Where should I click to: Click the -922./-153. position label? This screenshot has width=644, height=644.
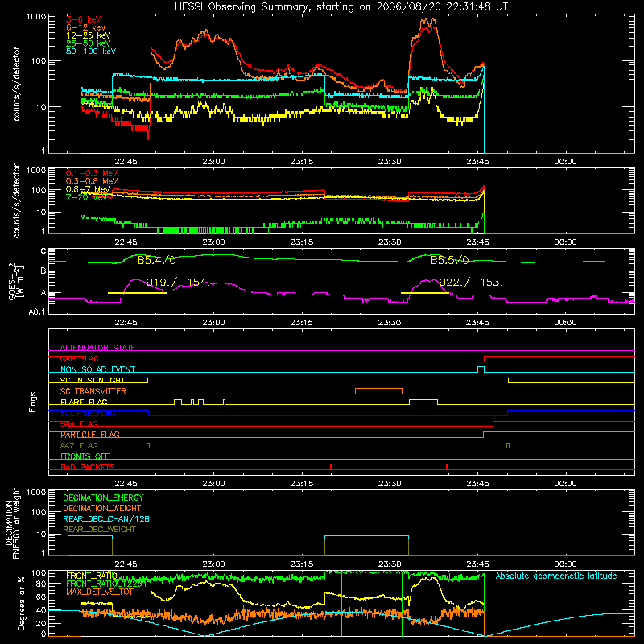tap(468, 283)
